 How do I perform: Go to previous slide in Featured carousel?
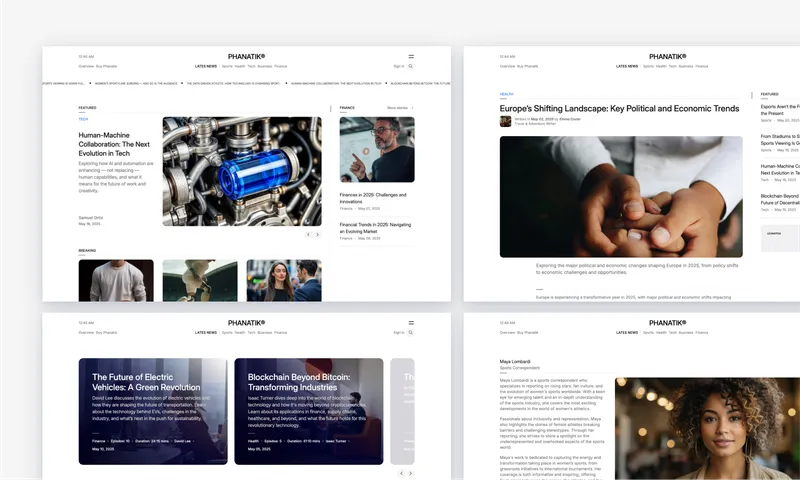click(308, 234)
